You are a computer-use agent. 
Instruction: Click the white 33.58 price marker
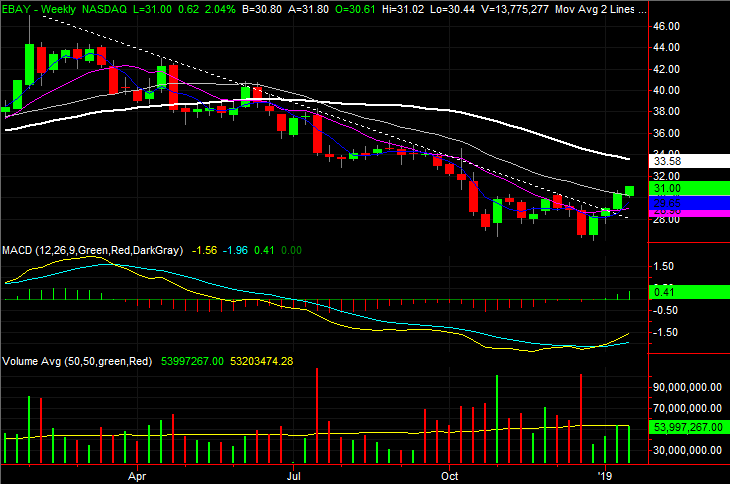click(689, 161)
